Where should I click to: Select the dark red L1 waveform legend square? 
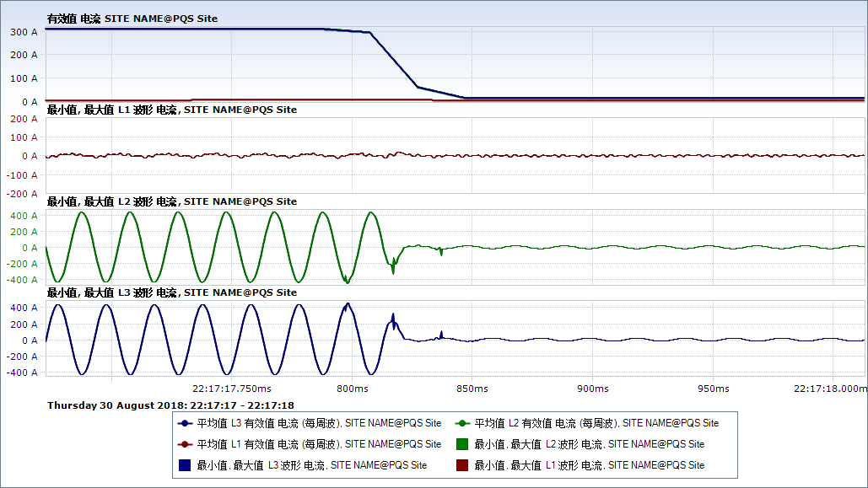click(x=461, y=465)
